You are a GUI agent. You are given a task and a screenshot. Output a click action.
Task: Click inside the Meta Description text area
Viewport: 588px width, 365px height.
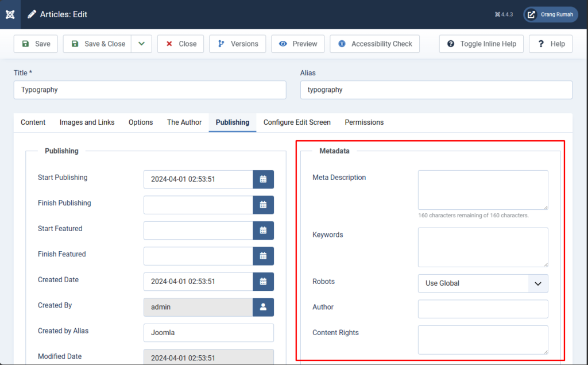tap(482, 190)
